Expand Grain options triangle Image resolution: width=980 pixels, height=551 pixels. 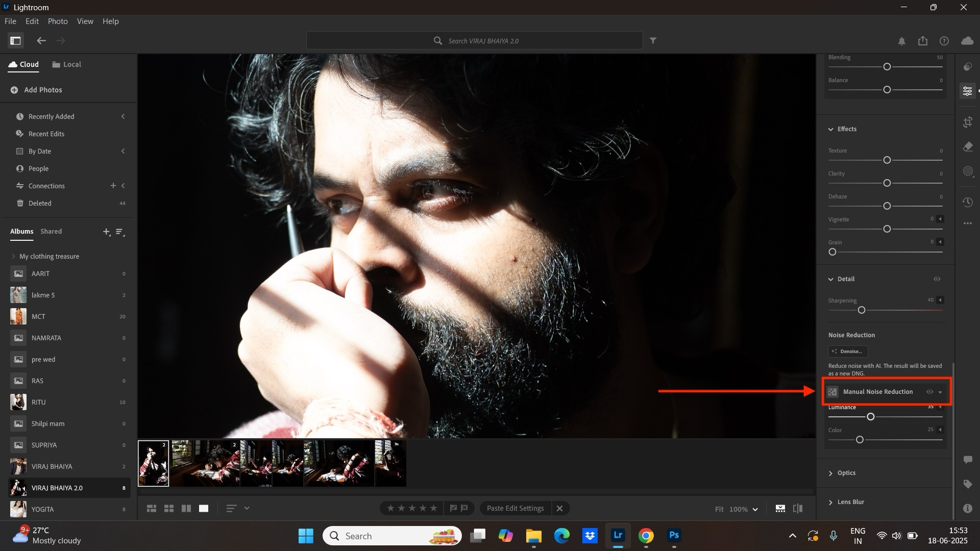940,242
